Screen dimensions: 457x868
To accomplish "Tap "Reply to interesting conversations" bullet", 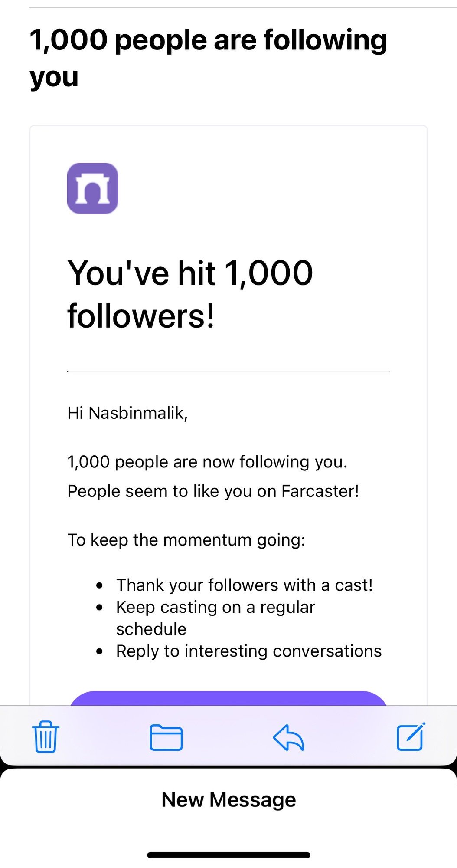I will (248, 651).
